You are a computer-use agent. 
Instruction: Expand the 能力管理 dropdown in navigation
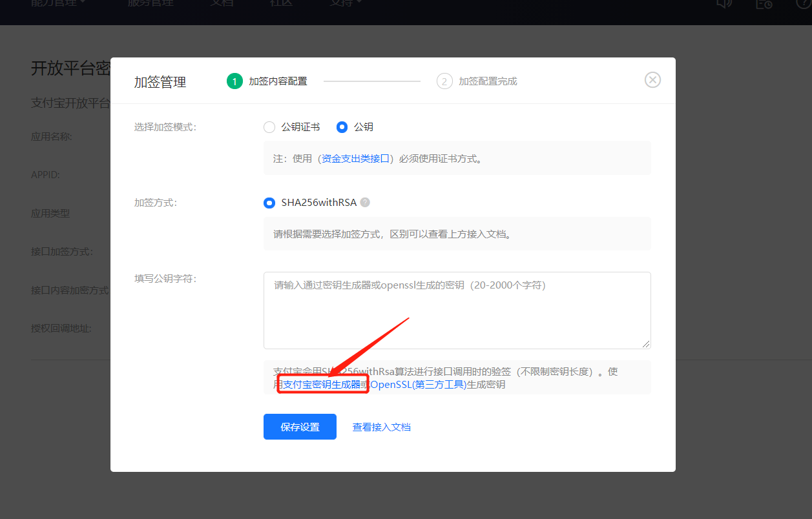[x=58, y=3]
